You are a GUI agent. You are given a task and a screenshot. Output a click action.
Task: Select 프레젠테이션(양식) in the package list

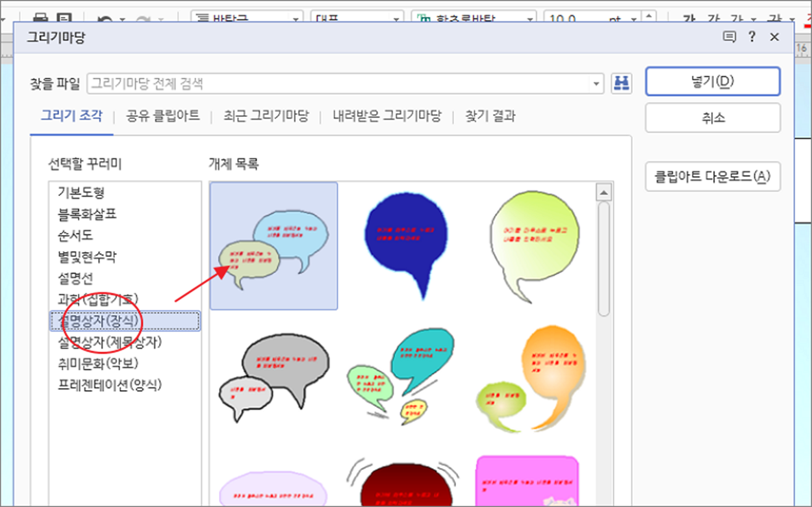[x=110, y=385]
